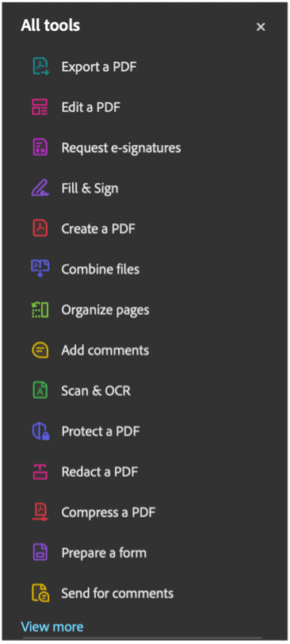Choose the Send for comments label
Viewport: 290px width, 644px height.
click(117, 593)
